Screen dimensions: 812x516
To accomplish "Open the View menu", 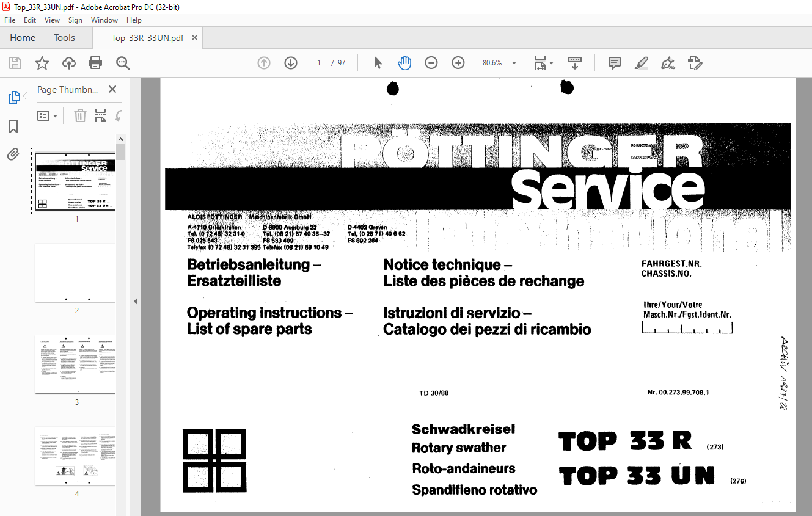I will (53, 20).
